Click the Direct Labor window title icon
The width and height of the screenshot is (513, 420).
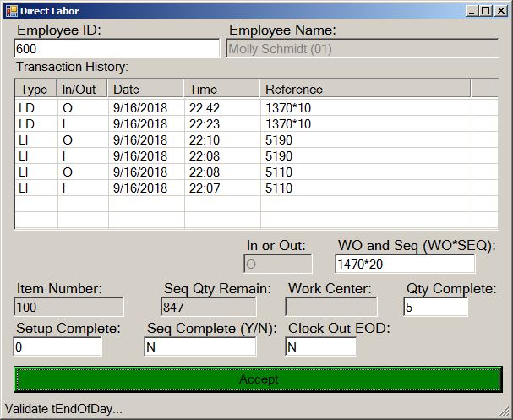(x=10, y=10)
